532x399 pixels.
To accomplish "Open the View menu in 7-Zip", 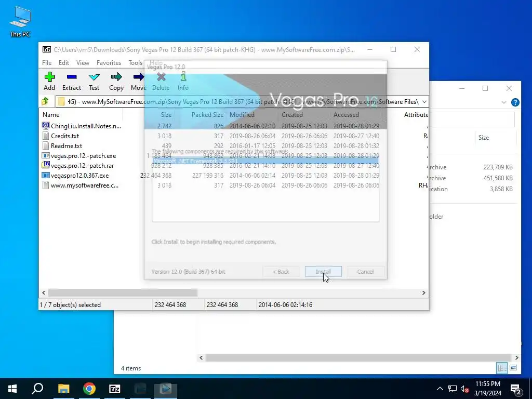I will 83,63.
